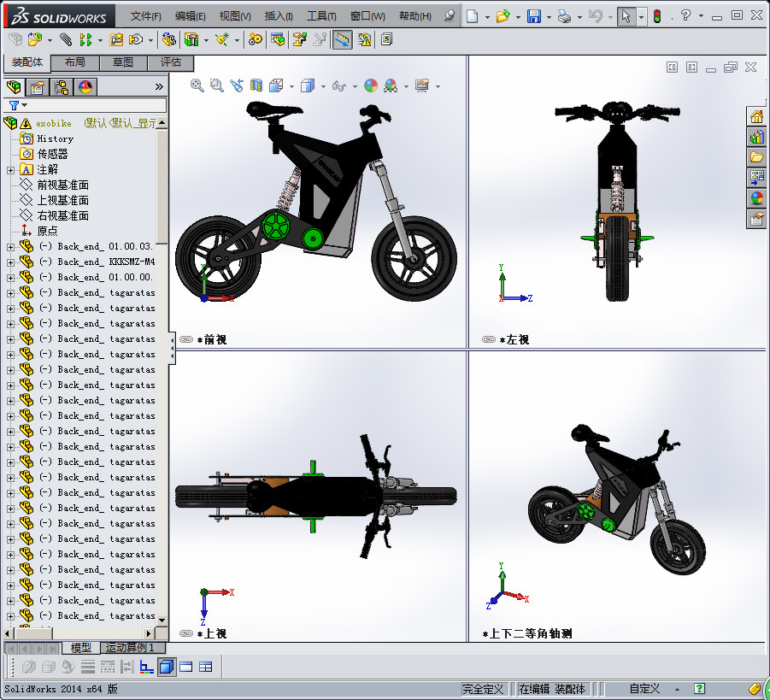Image resolution: width=770 pixels, height=700 pixels.
Task: Open the FeatureManager design tree tab
Action: click(x=14, y=87)
